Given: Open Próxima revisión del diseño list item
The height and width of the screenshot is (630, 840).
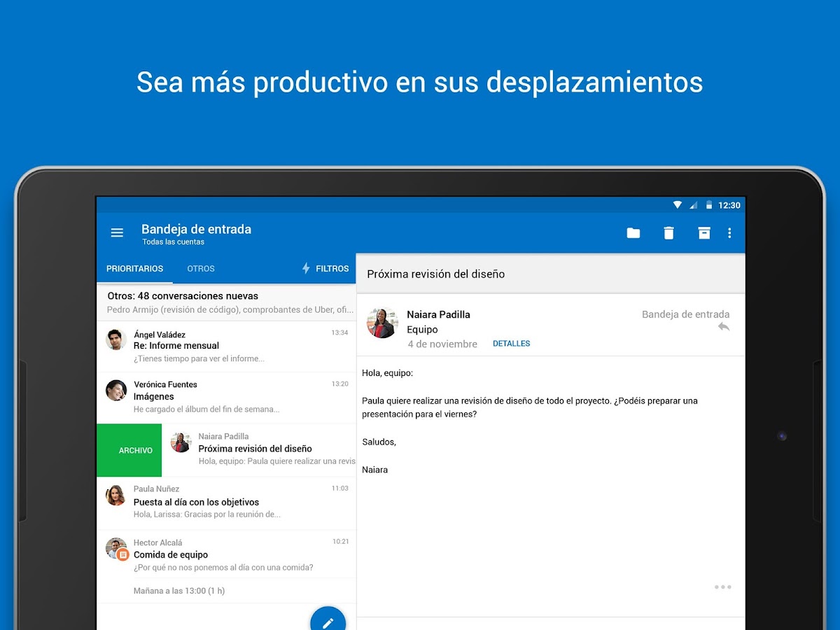Looking at the screenshot, I should [259, 450].
